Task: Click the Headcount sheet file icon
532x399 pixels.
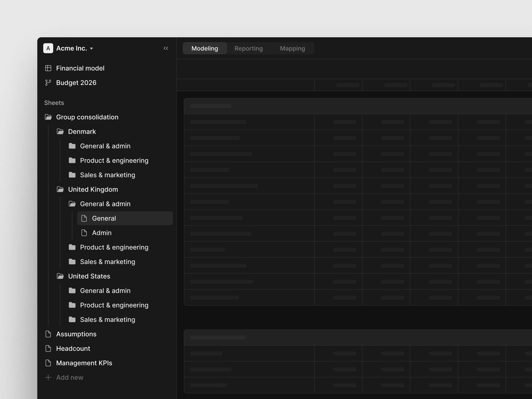Action: pyautogui.click(x=48, y=348)
